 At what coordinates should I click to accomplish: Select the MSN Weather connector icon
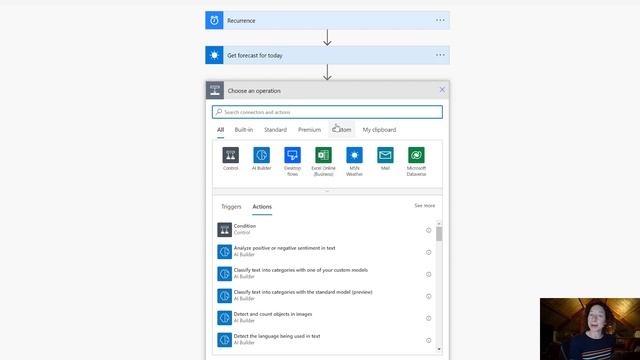354,155
